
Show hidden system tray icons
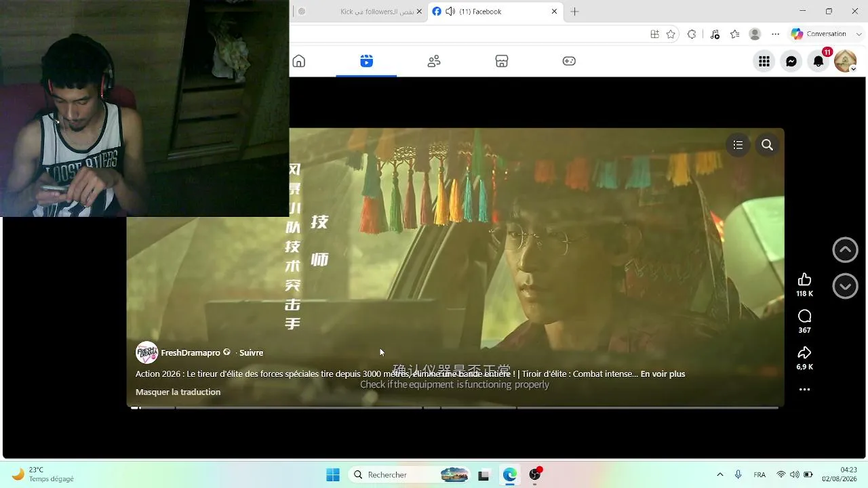[x=719, y=475]
